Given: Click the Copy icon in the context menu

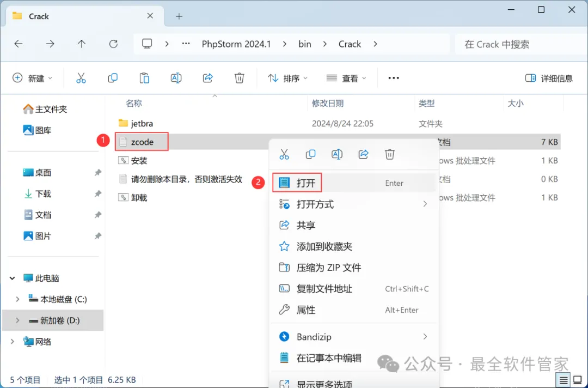Looking at the screenshot, I should [x=310, y=154].
